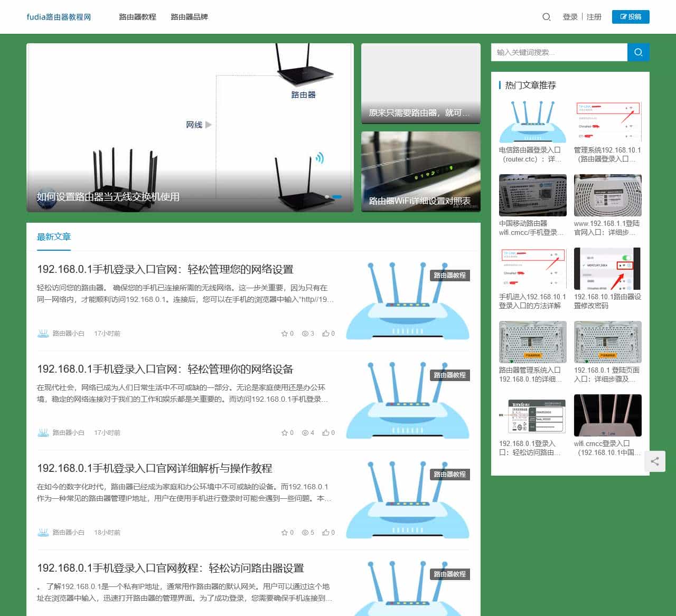Focus the 输入关键词搜索 search field

click(559, 52)
